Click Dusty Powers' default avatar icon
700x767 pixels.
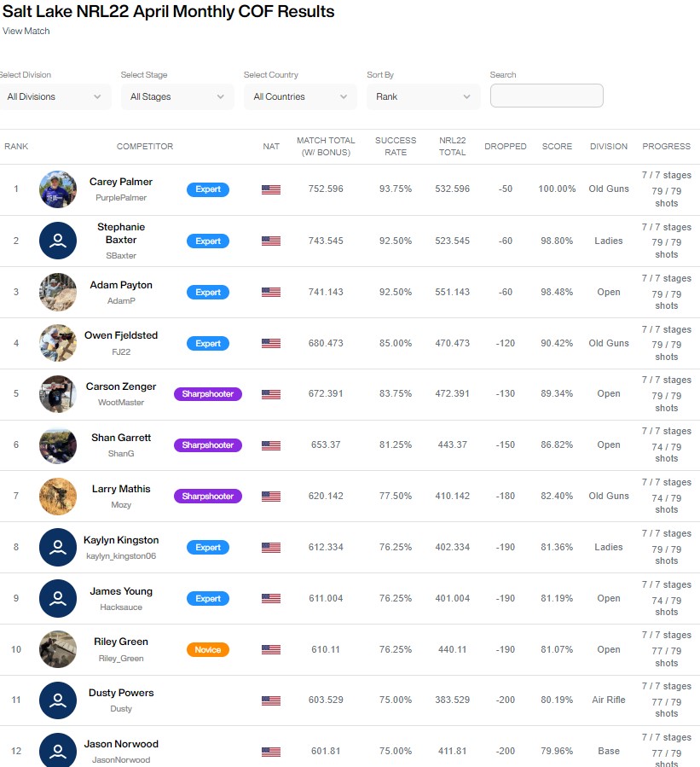(x=58, y=700)
